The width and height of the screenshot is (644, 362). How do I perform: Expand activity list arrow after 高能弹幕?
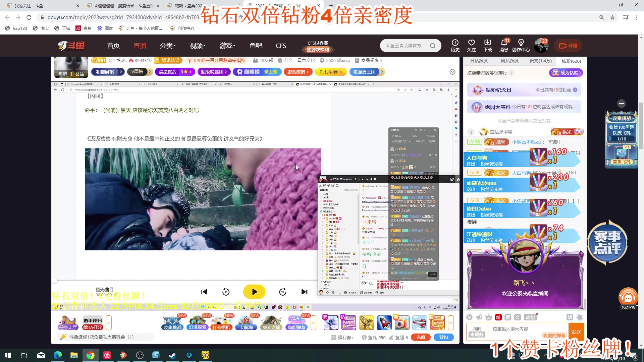pos(313,323)
